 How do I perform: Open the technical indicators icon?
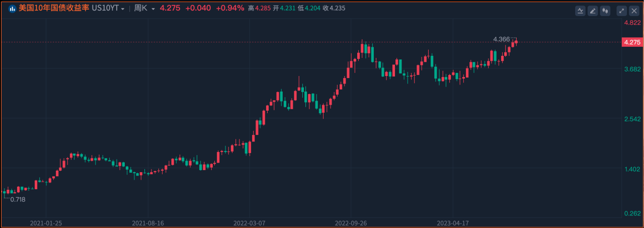click(581, 11)
